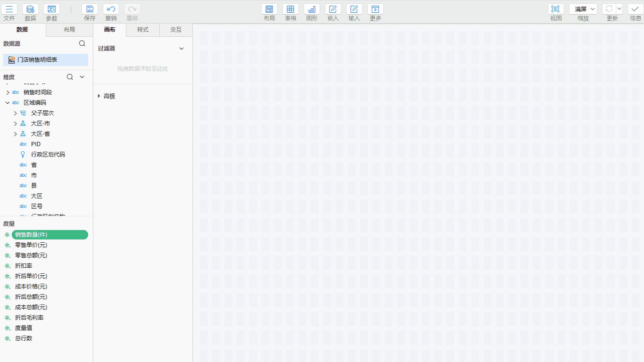Search data sources with magnifier icon
644x362 pixels.
(x=82, y=43)
